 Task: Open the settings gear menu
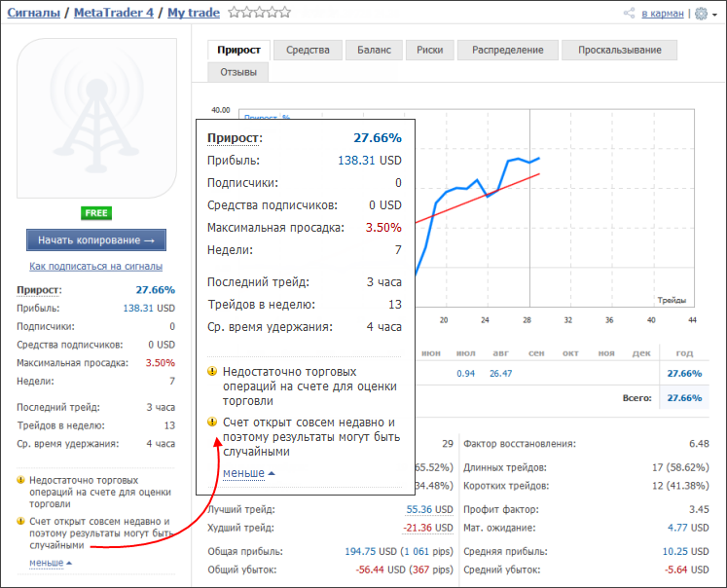click(x=701, y=14)
